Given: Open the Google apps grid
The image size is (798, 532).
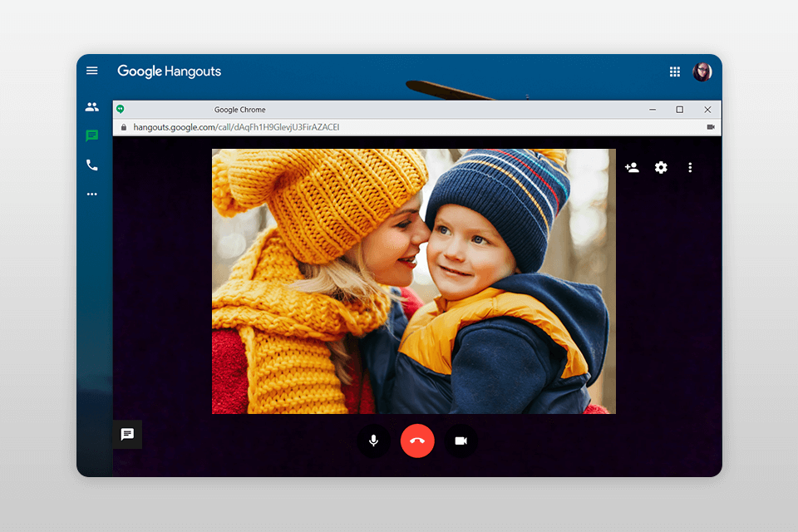Looking at the screenshot, I should point(675,71).
